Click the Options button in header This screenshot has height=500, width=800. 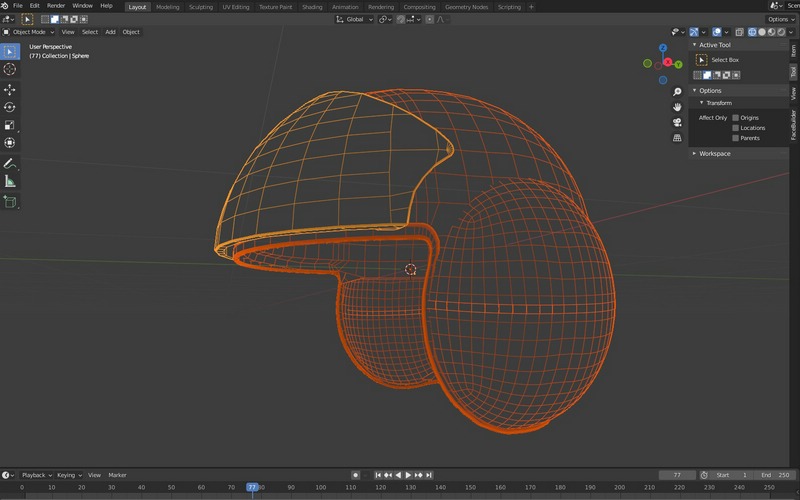[780, 19]
